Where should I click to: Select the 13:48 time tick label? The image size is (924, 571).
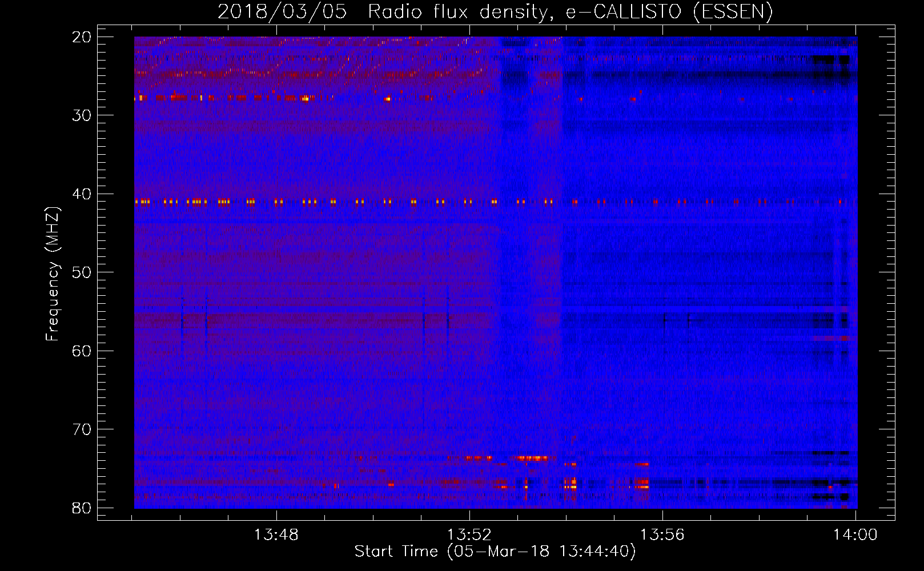click(276, 535)
